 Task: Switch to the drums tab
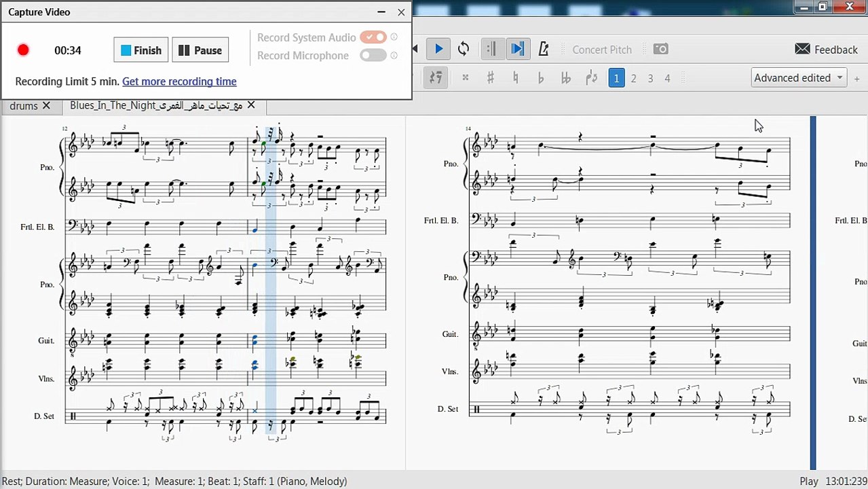coord(24,106)
